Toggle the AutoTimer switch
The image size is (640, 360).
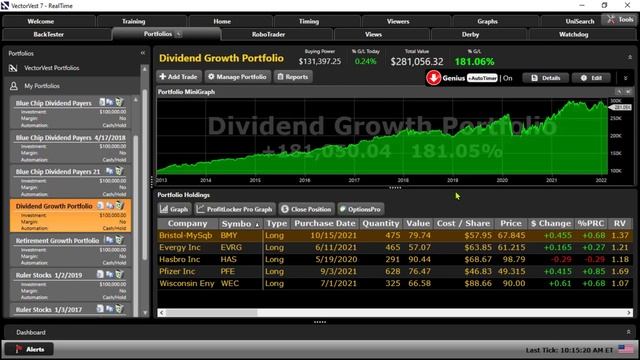(482, 78)
